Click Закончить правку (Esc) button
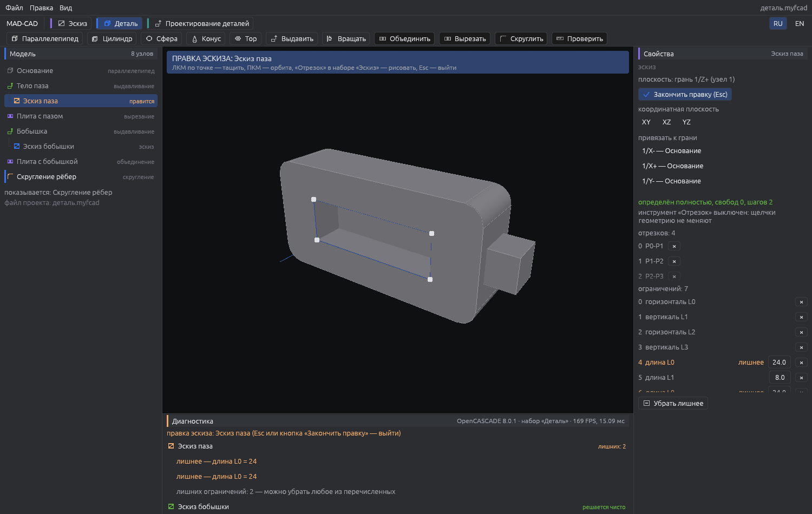The image size is (812, 514). tap(685, 95)
